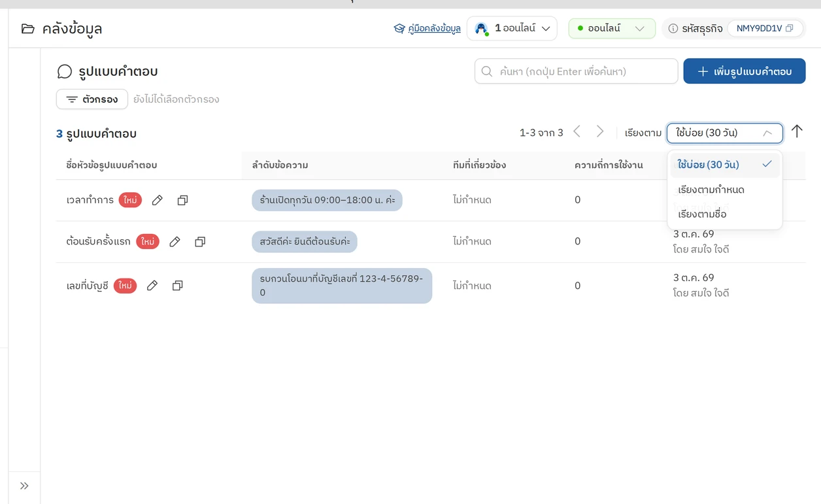Go to the next page of results

[x=600, y=132]
